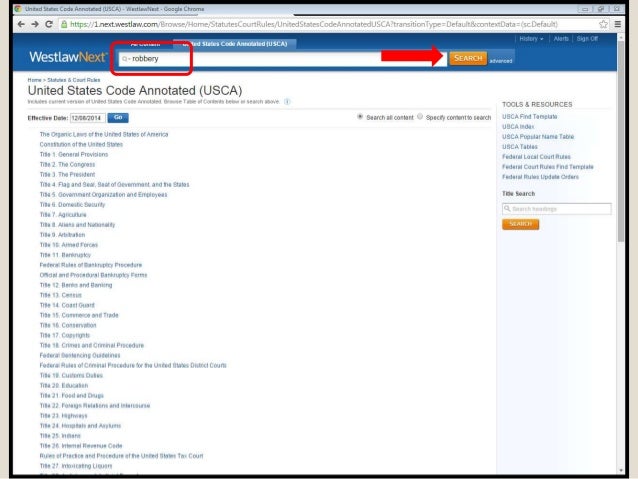The image size is (638, 479).
Task: Click the Effective Date input field
Action: tap(87, 118)
